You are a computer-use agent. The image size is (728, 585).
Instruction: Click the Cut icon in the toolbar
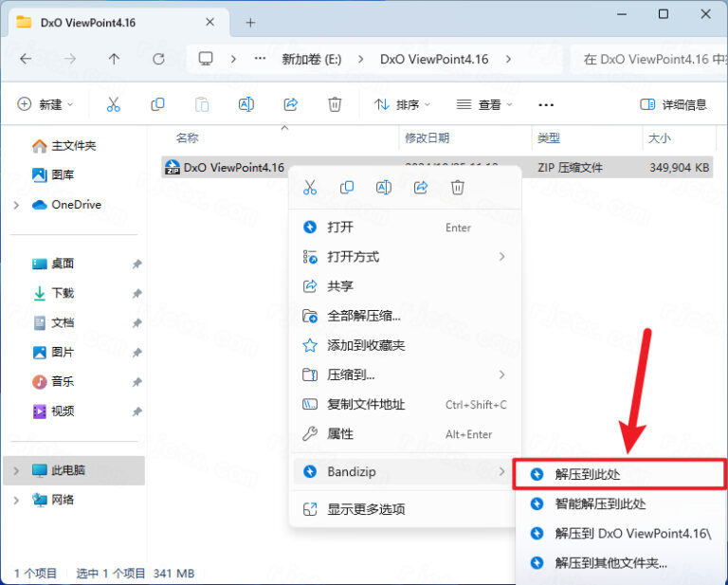(x=114, y=104)
